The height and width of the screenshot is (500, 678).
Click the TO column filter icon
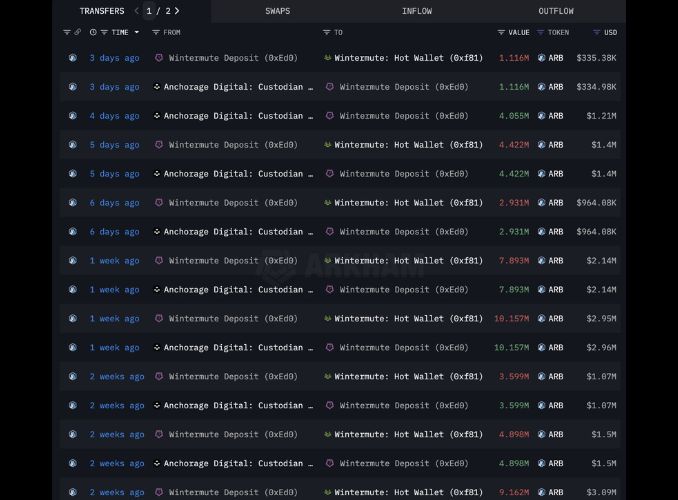pyautogui.click(x=327, y=32)
